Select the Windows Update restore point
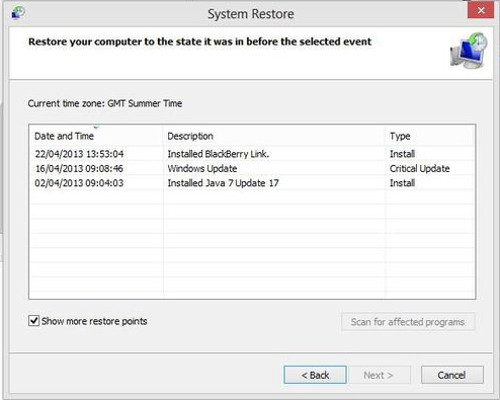 point(252,168)
